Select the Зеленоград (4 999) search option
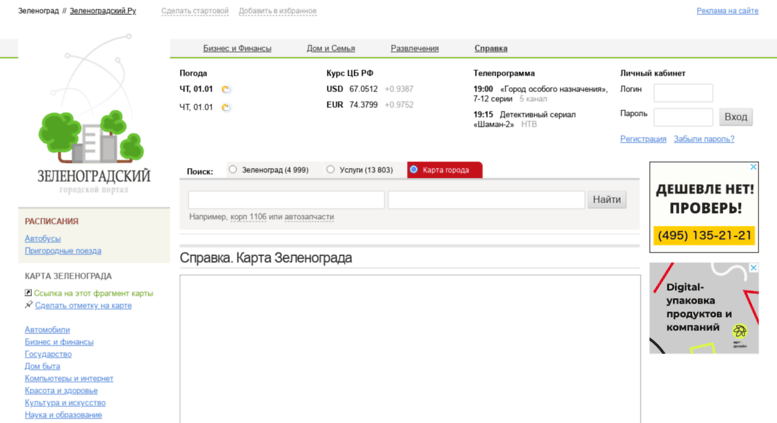 coord(232,169)
